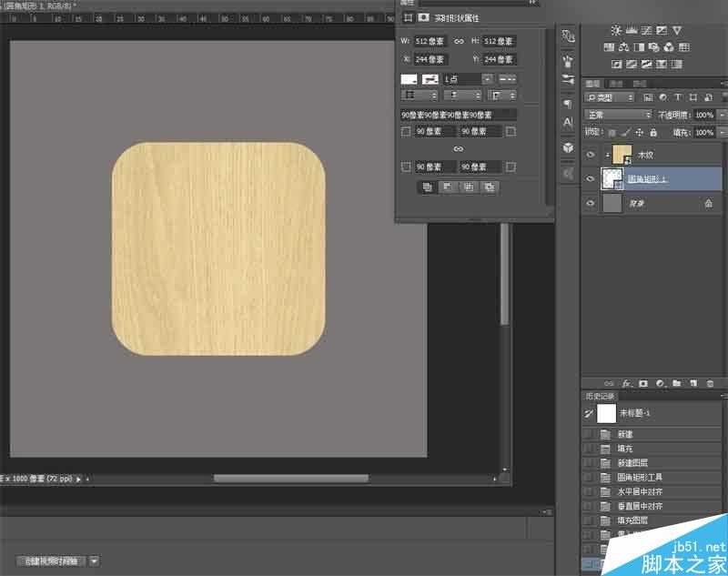Click the shape layers filter icon
728x576 pixels.
(x=695, y=97)
